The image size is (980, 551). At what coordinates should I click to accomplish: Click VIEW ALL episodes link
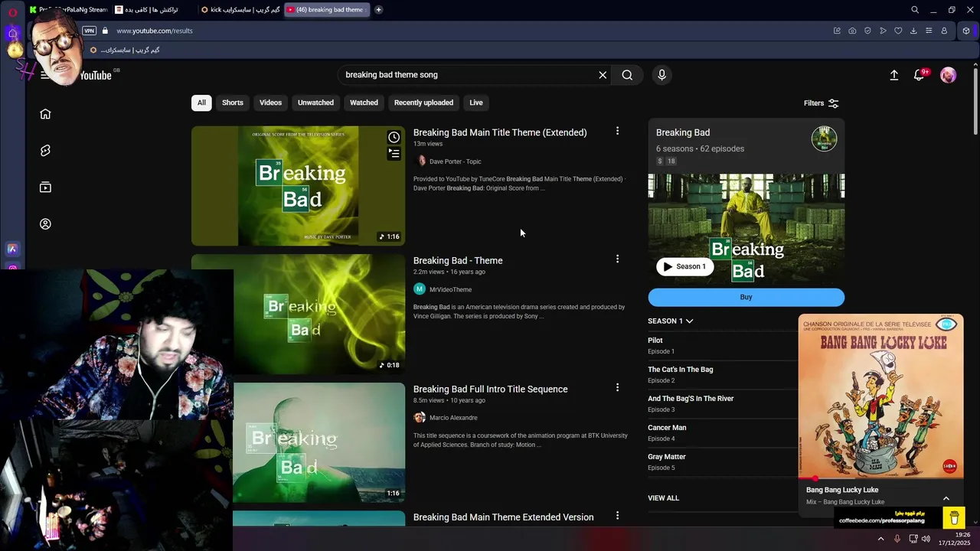(x=663, y=498)
